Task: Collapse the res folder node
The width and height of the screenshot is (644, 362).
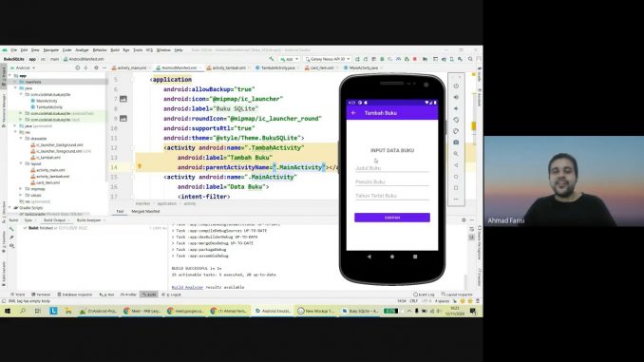Action: point(15,132)
